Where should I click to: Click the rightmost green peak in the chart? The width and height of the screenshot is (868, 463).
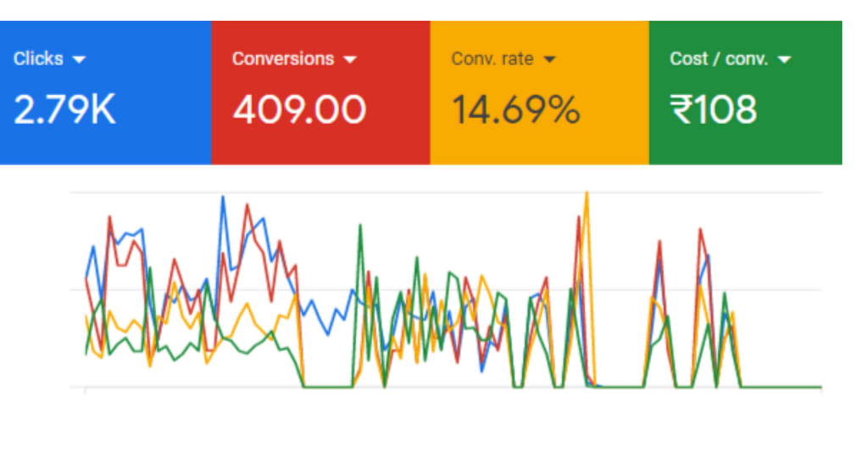[x=724, y=293]
